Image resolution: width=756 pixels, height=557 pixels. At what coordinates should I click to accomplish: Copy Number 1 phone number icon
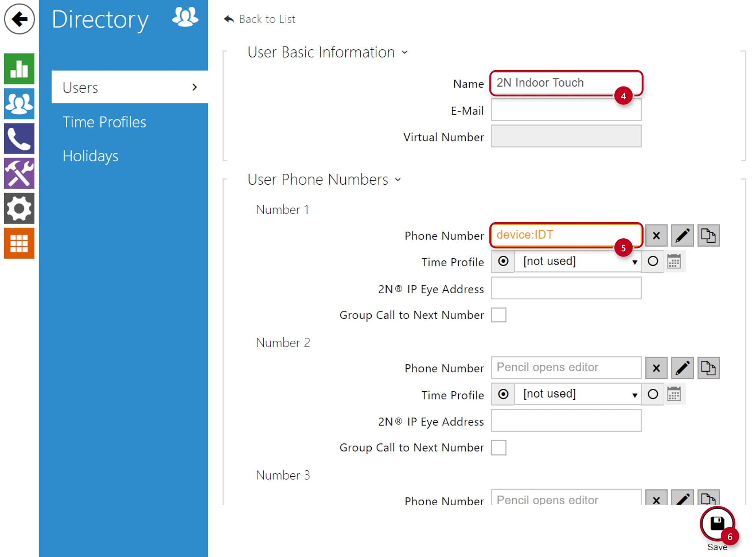[x=708, y=236]
